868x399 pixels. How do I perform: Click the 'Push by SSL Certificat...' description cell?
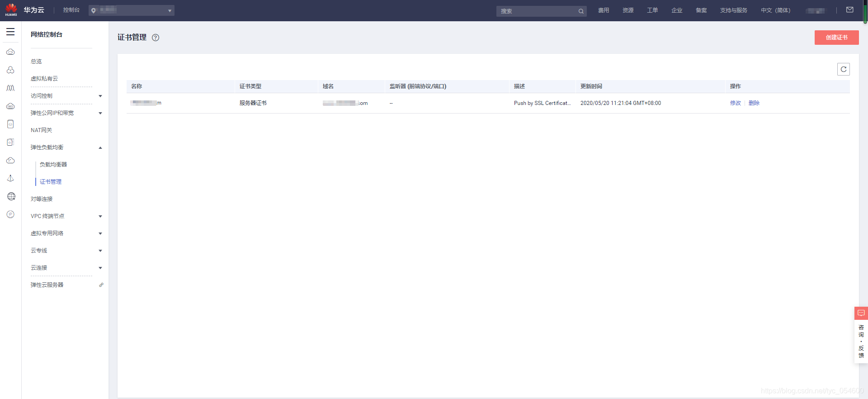(542, 103)
